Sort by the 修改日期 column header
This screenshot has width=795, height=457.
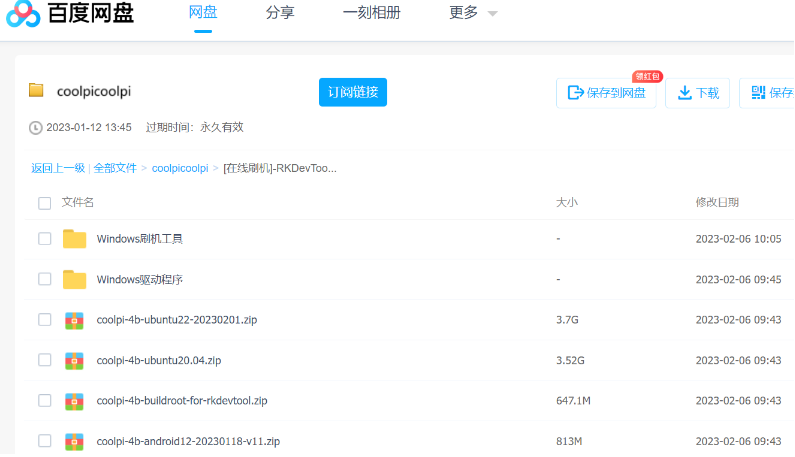coord(717,202)
